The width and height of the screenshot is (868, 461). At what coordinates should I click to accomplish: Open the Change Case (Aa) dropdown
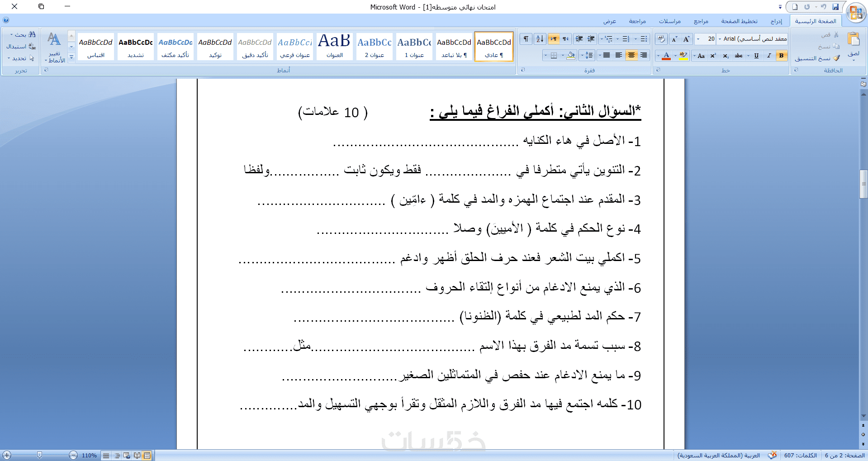click(x=699, y=56)
